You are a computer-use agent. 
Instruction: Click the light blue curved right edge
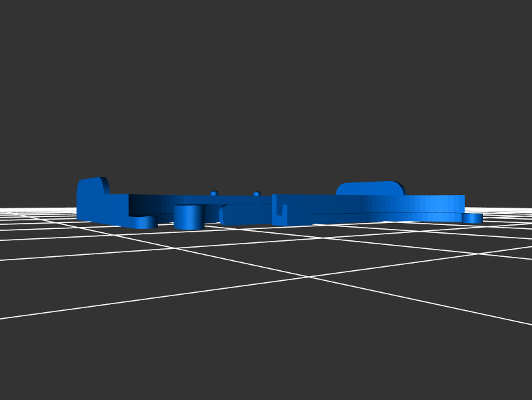(439, 203)
